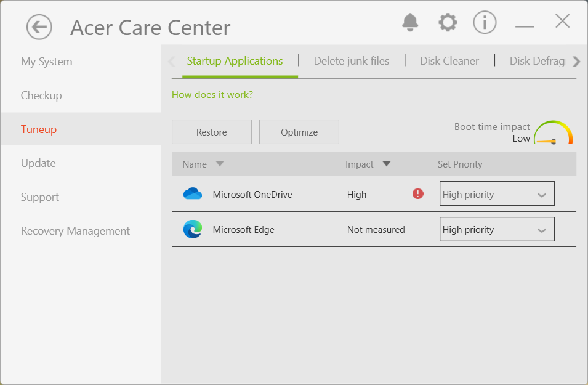Show app information with the info icon

(x=485, y=22)
